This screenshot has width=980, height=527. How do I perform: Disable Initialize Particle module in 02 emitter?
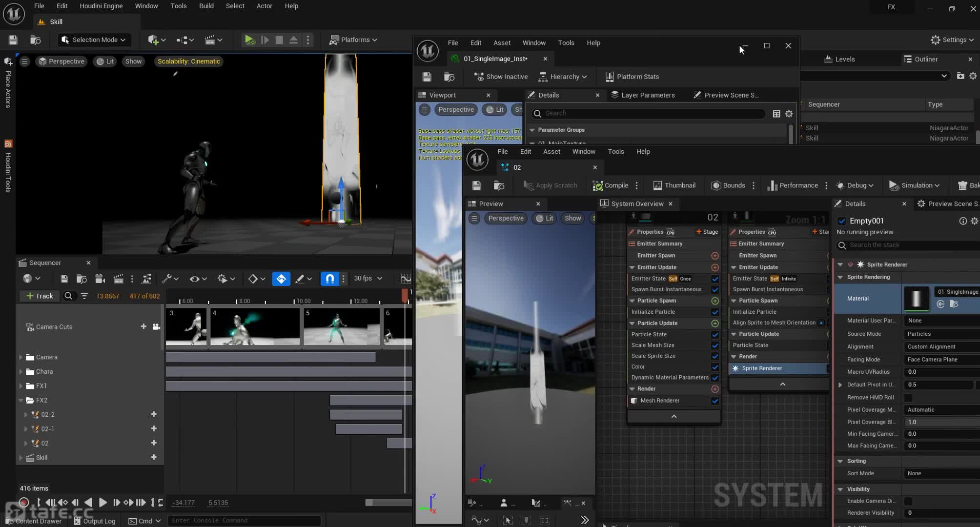[x=715, y=312]
